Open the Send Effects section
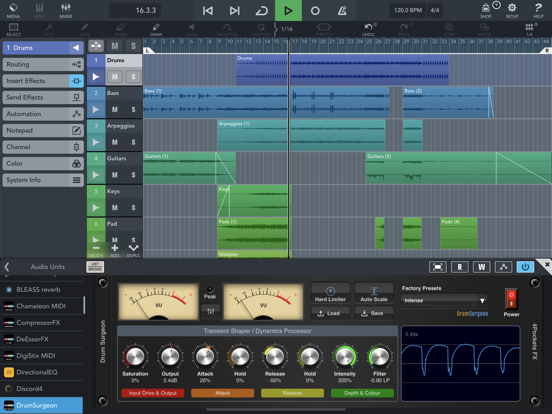This screenshot has height=414, width=552. (43, 97)
